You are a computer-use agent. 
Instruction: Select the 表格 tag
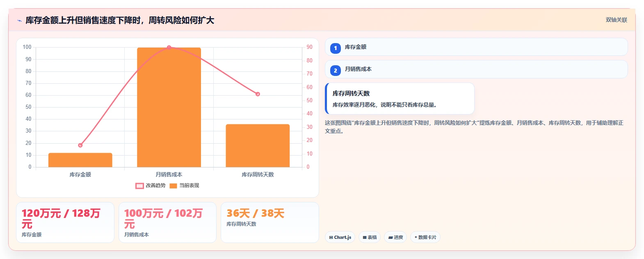[370, 237]
